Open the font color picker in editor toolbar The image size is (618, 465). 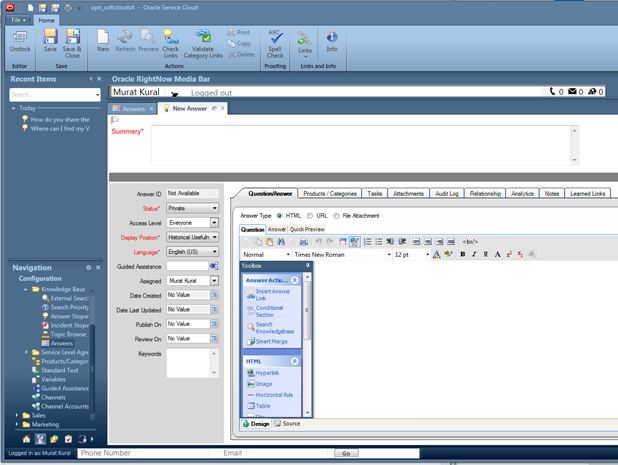[437, 255]
